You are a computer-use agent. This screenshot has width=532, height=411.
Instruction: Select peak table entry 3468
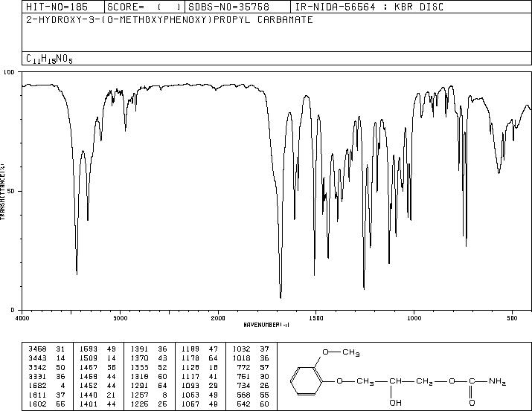[46, 349]
